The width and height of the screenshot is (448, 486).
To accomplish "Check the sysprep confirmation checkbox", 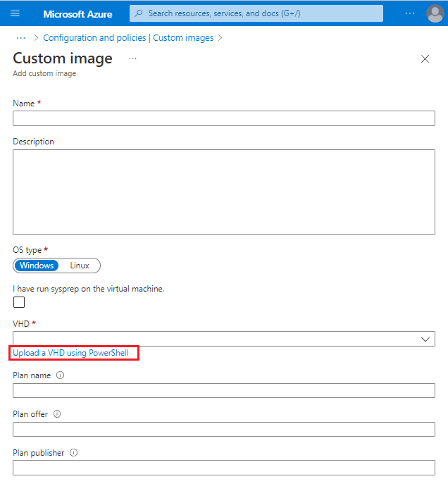I will click(19, 302).
